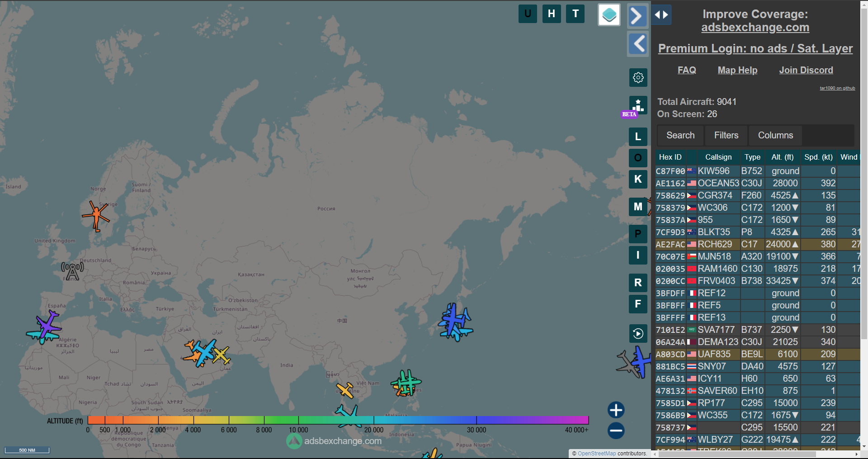Viewport: 868px width, 459px height.
Task: Open the Join Discord link
Action: pyautogui.click(x=806, y=70)
